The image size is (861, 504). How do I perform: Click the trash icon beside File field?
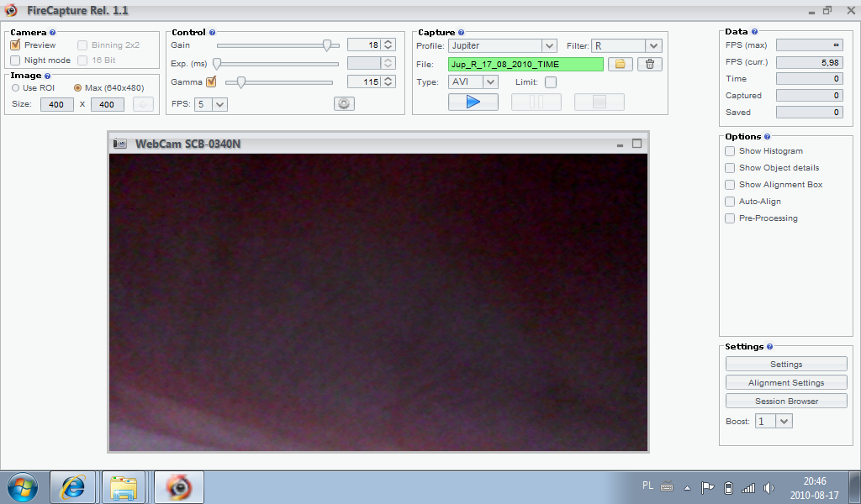650,64
